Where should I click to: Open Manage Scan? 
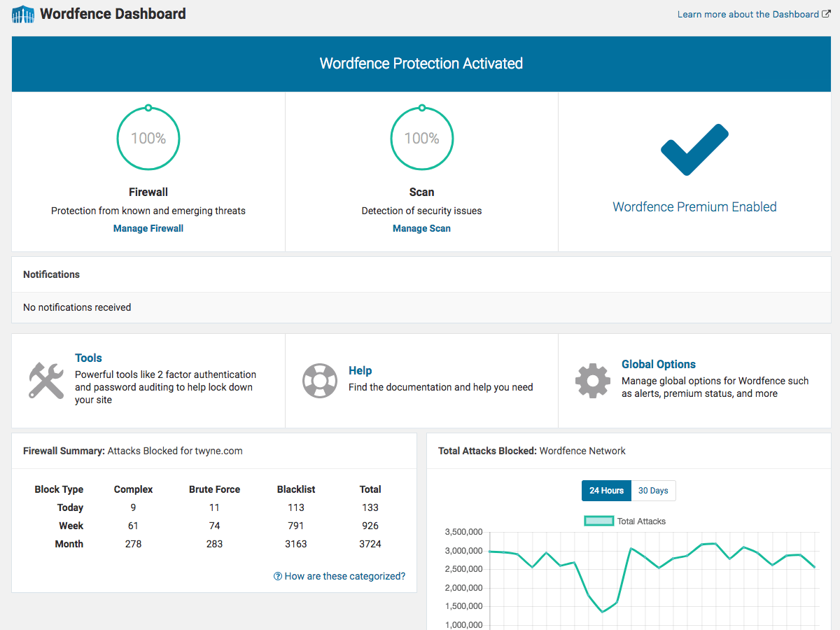[x=421, y=228]
